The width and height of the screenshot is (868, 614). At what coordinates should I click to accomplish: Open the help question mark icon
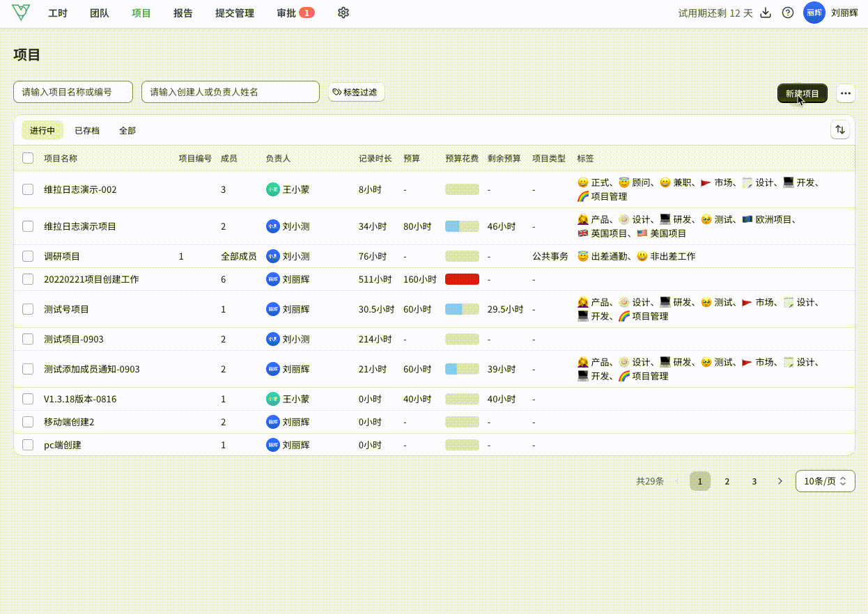click(788, 13)
